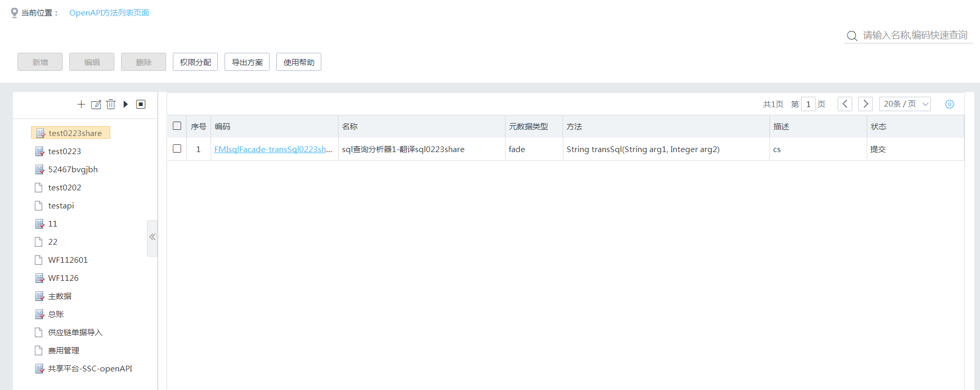Click the 导出方案 button
The height and width of the screenshot is (390, 980).
tap(247, 62)
